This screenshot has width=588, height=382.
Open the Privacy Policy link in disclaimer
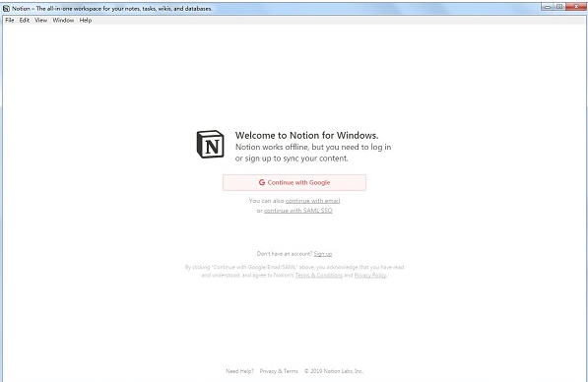click(x=370, y=275)
